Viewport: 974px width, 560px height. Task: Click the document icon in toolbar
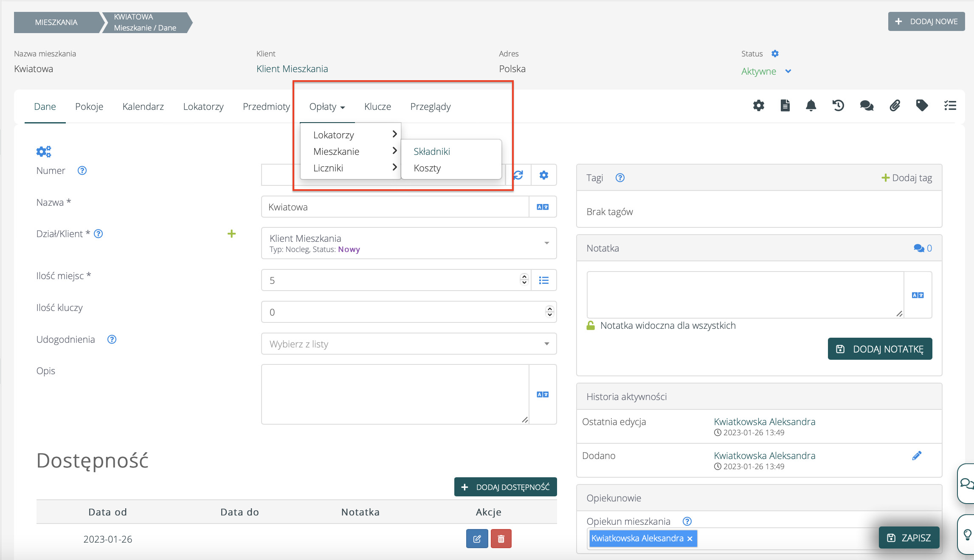coord(785,105)
